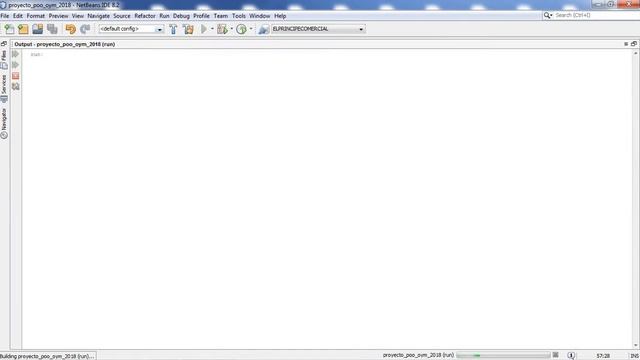Open the Help menu

[280, 16]
